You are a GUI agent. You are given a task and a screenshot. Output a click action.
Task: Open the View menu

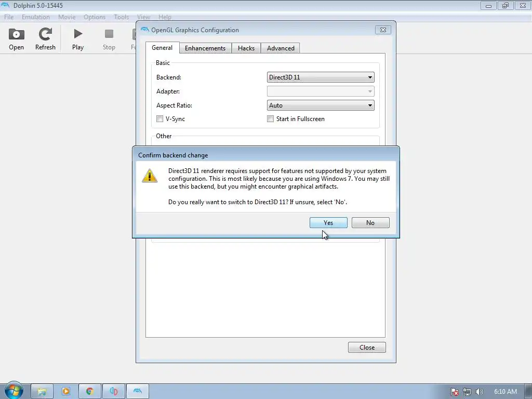tap(143, 17)
